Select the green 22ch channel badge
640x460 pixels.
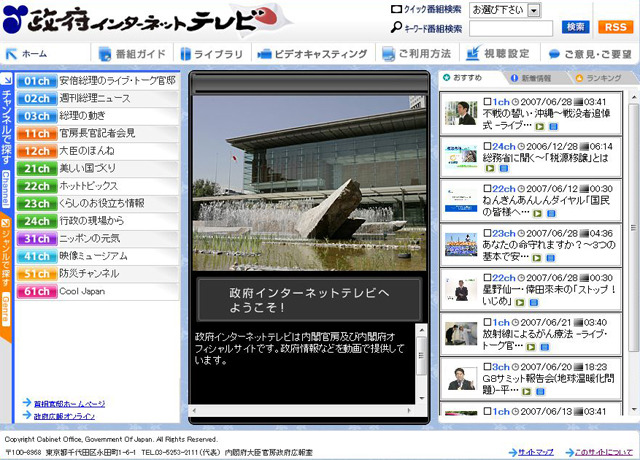click(37, 186)
